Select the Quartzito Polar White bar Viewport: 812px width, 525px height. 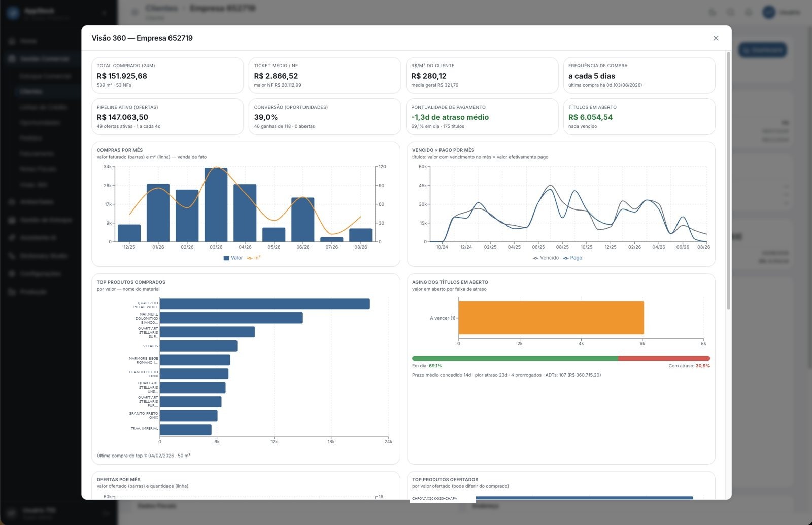point(265,304)
